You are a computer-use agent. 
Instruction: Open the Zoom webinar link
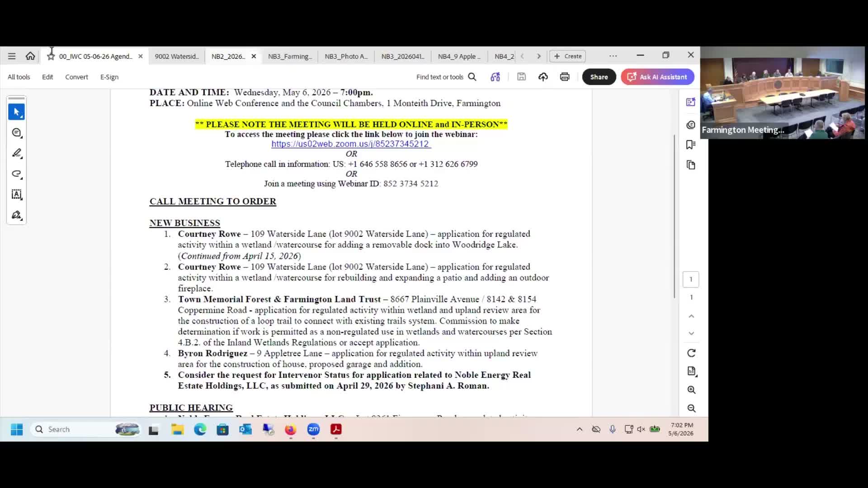coord(351,144)
